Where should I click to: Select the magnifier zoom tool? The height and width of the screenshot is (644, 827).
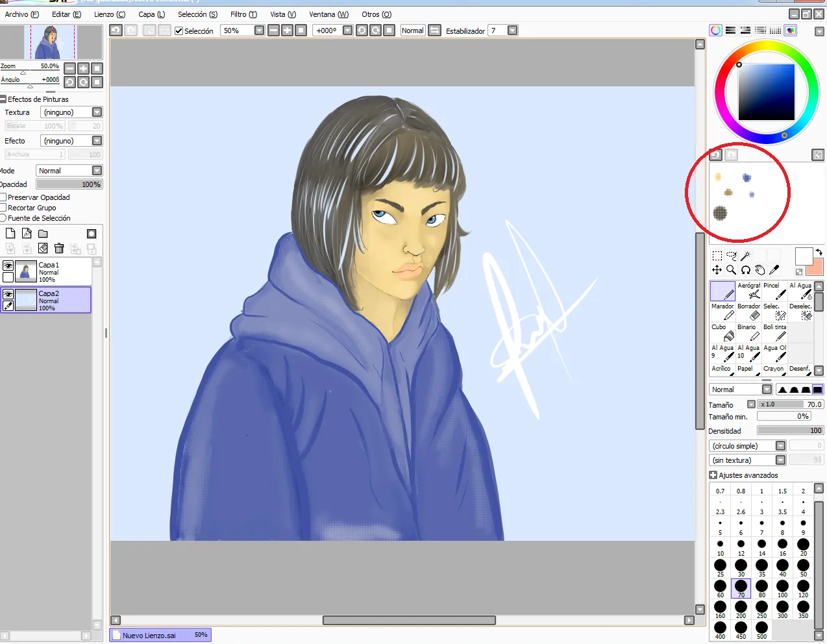731,270
